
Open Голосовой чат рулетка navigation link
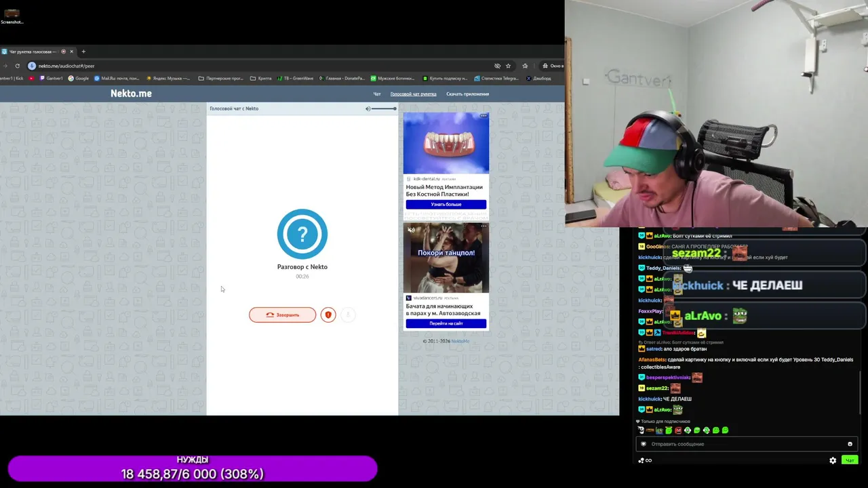coord(413,94)
